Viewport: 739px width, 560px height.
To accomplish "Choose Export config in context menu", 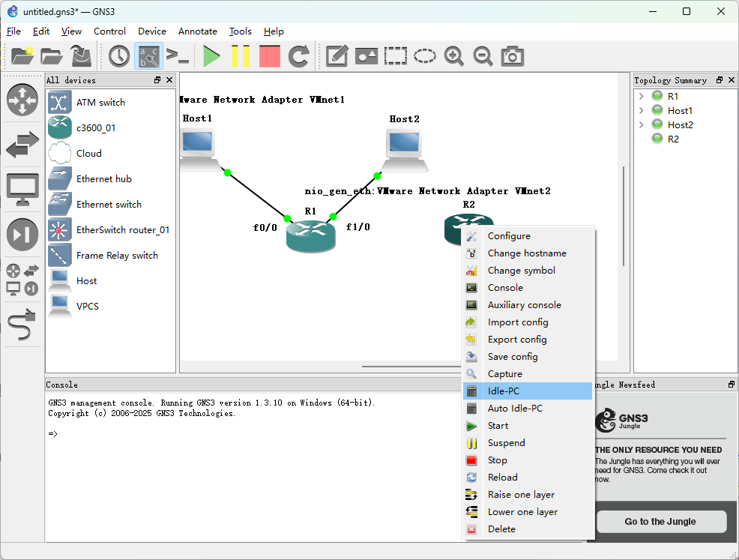I will (x=528, y=340).
